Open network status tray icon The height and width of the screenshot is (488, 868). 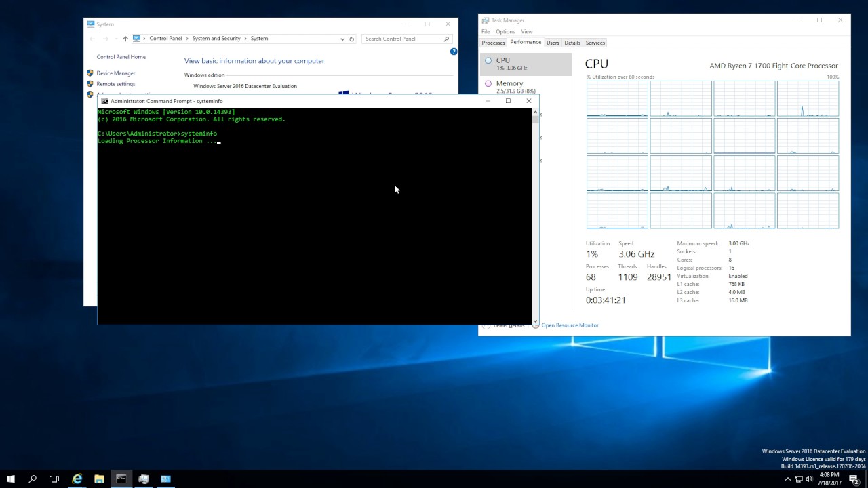point(798,479)
